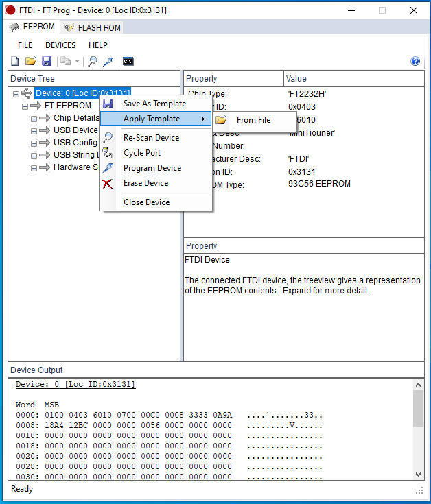The height and width of the screenshot is (504, 431).
Task: Click the 0x0403 value
Action: (302, 107)
